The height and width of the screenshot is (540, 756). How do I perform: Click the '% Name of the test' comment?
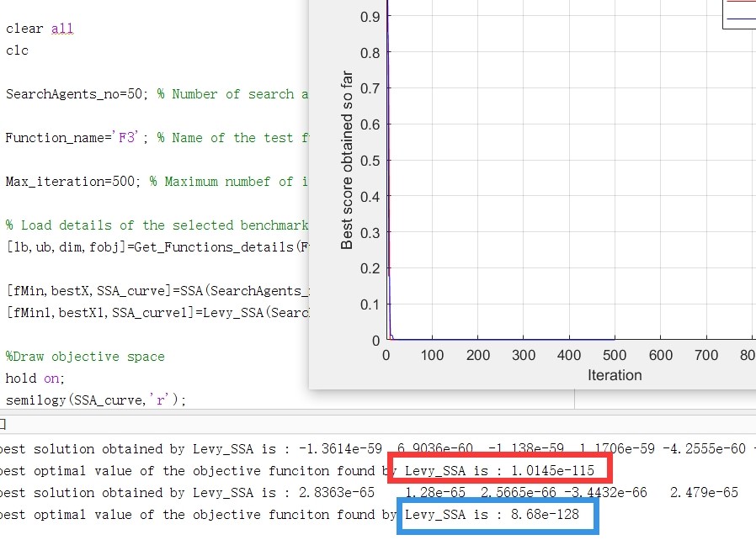[x=225, y=138]
